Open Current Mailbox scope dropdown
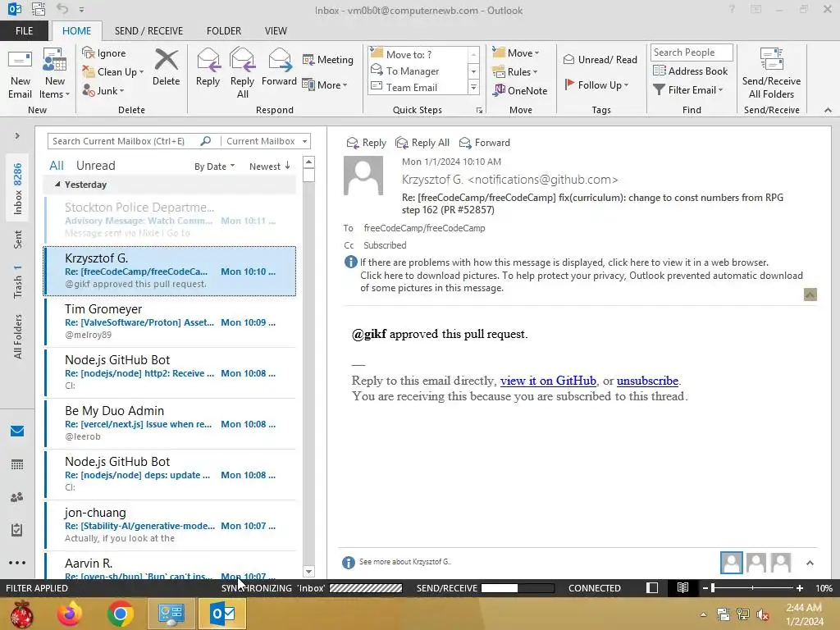Viewport: 840px width, 630px height. click(x=267, y=141)
